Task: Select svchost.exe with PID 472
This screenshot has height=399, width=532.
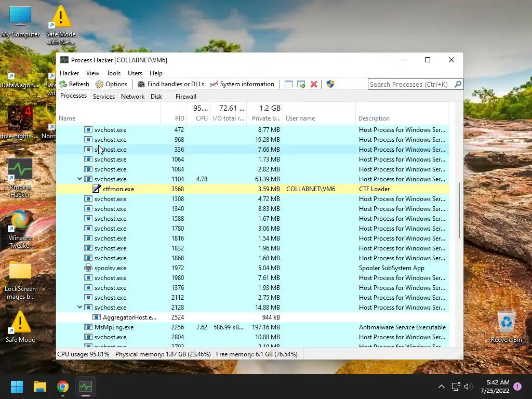Action: click(x=253, y=129)
